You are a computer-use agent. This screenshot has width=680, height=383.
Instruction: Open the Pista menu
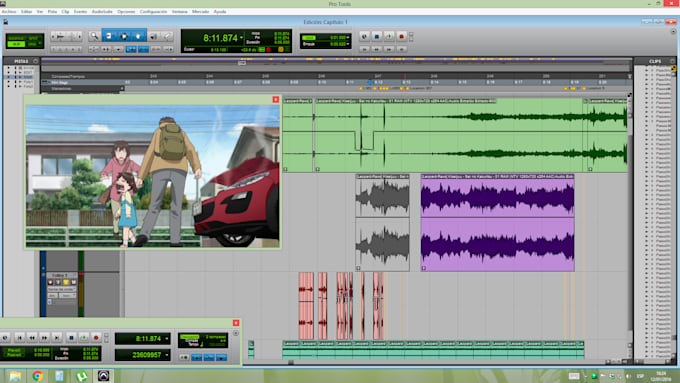point(52,12)
